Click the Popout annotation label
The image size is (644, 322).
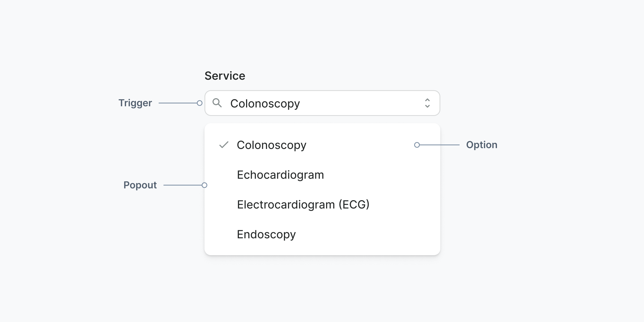click(x=140, y=185)
